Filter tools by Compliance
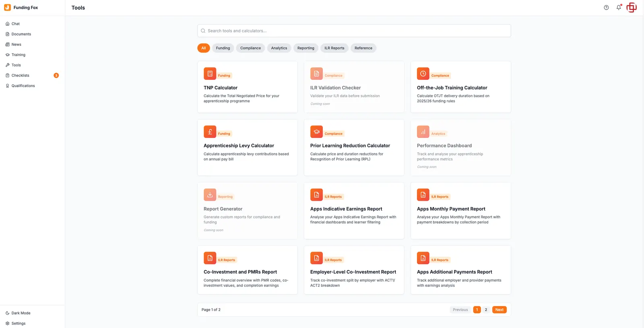The image size is (644, 328). coord(250,48)
